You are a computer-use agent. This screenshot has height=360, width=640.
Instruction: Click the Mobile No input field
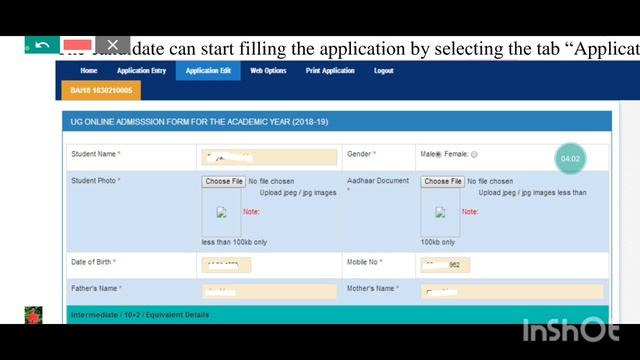pyautogui.click(x=445, y=265)
